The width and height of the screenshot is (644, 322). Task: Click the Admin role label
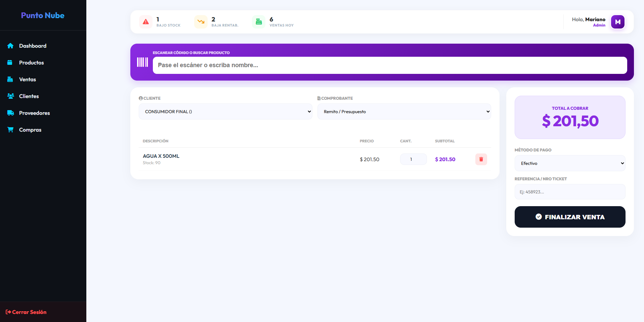coord(599,25)
